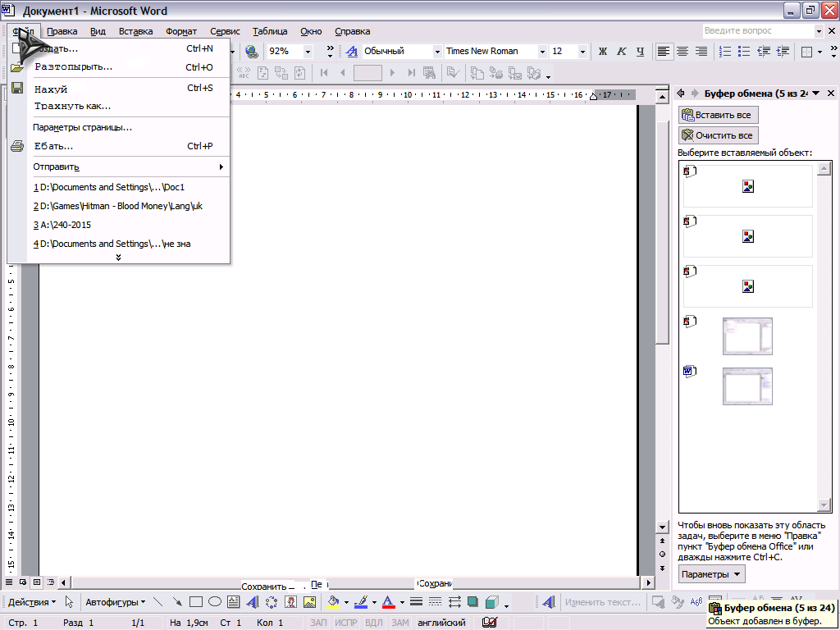Click the Borders icon in Formatting toolbar
840x630 pixels.
(806, 52)
